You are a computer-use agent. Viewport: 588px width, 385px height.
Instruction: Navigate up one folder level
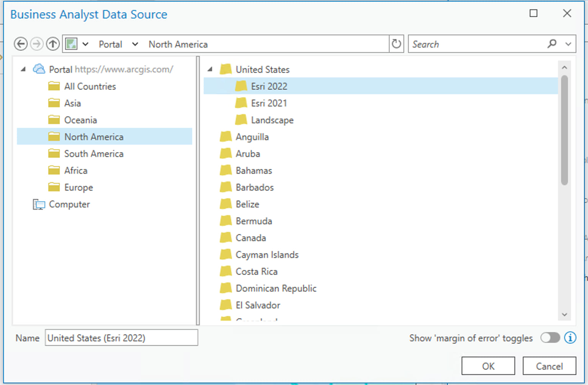tap(53, 44)
